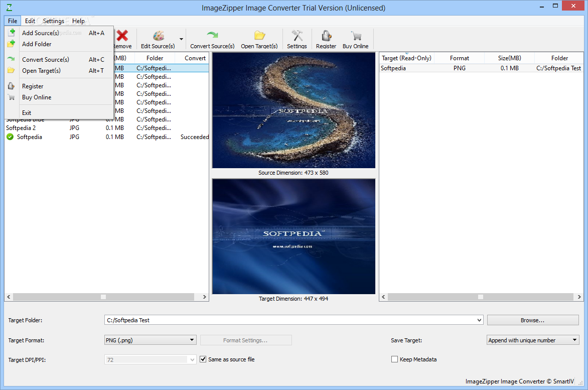Open Edit Source(s) palette tool
The height and width of the screenshot is (390, 588).
pos(158,36)
